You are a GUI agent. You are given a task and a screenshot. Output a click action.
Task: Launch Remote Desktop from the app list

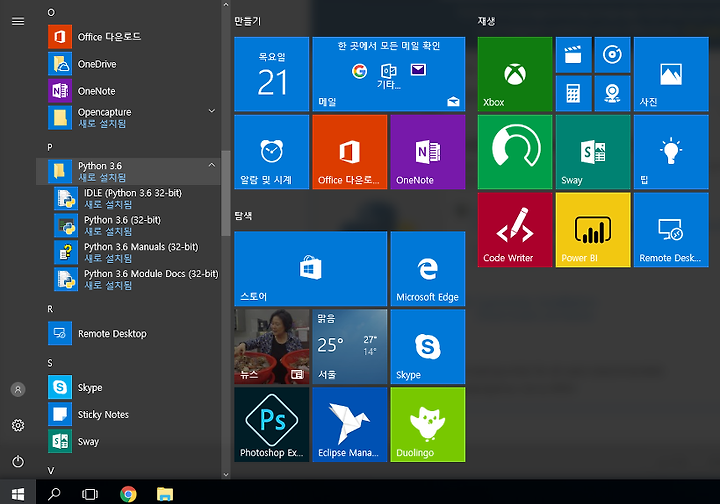[x=128, y=333]
